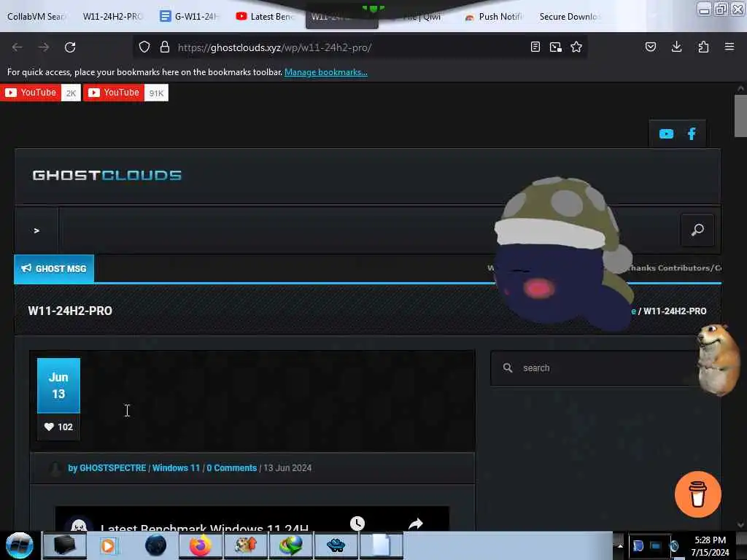
Task: Open Windows Start orb
Action: [x=19, y=545]
